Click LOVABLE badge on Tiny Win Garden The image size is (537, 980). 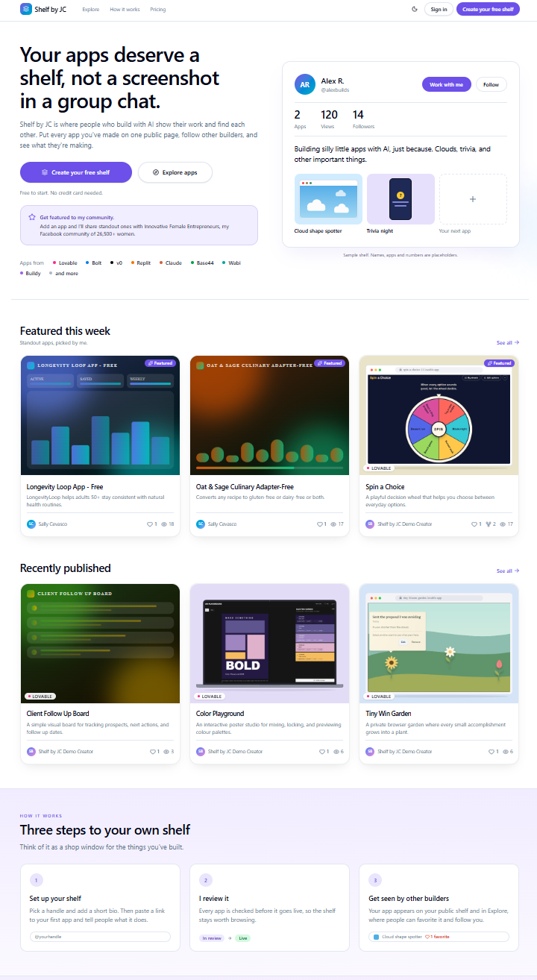pyautogui.click(x=378, y=697)
